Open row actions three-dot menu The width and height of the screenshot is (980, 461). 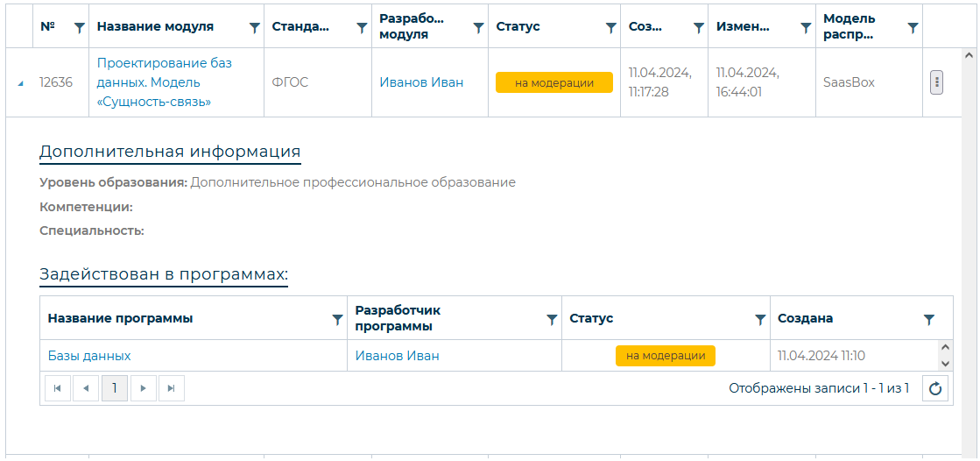click(936, 82)
